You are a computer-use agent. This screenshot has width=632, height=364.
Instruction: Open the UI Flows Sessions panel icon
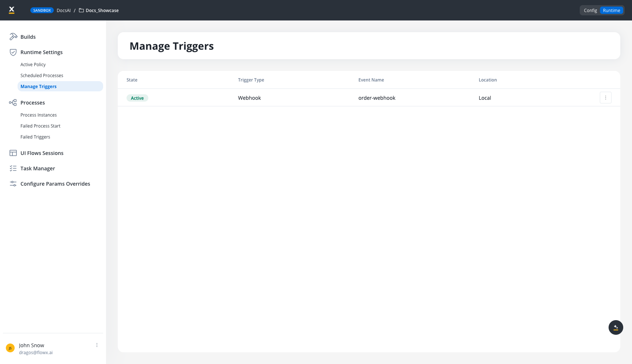click(13, 153)
